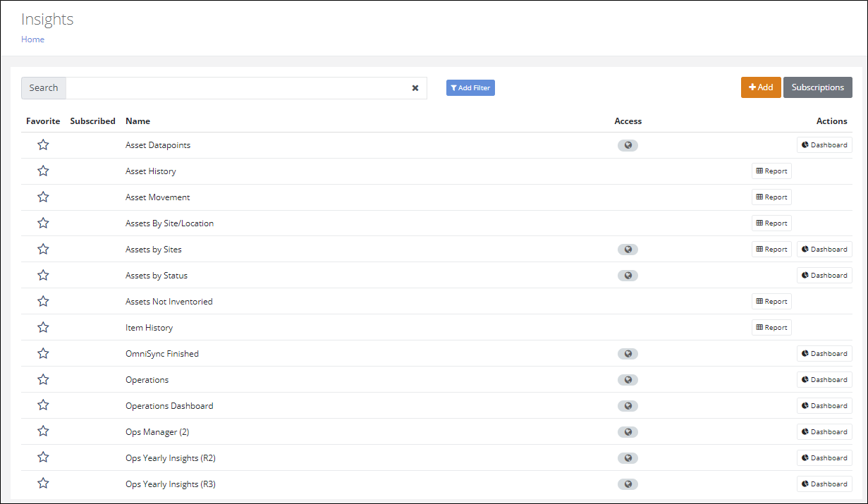Click the Subscribed column header
Image resolution: width=868 pixels, height=504 pixels.
(x=92, y=121)
